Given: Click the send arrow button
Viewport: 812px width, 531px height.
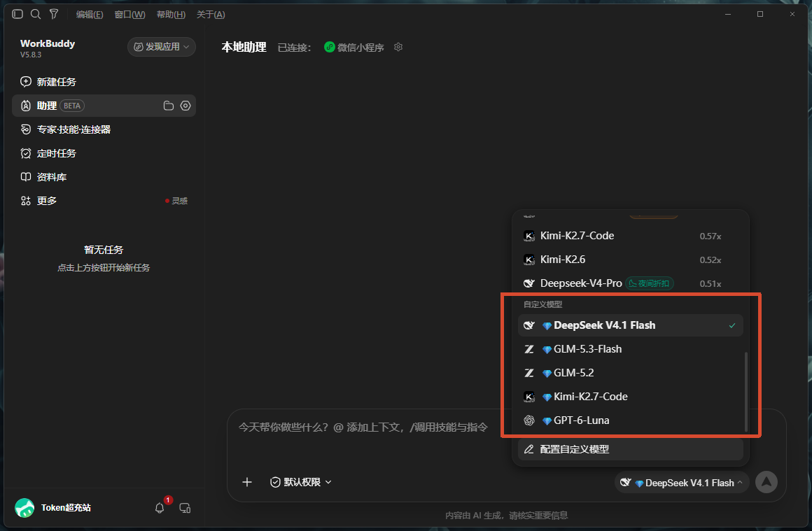Looking at the screenshot, I should [766, 482].
